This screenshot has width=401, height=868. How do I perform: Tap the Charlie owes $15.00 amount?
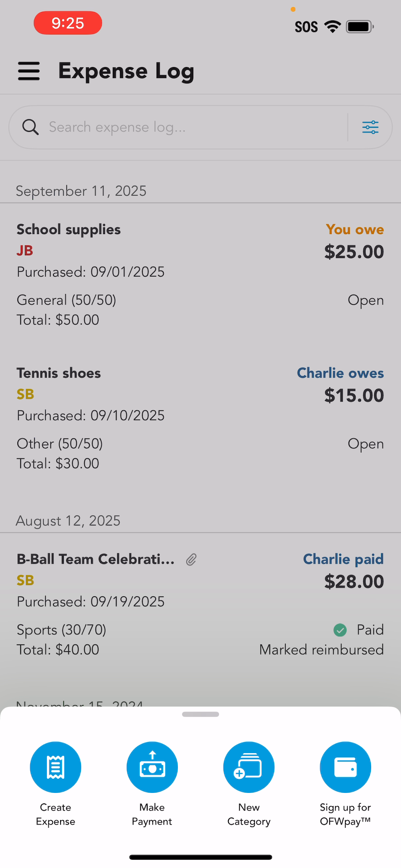click(354, 396)
